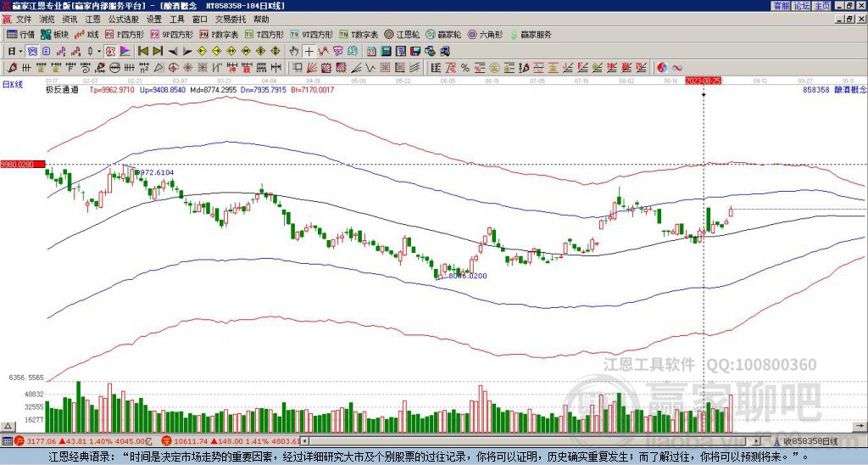Jump to last bar icon
Viewport: 868px width, 465px height.
(158, 52)
